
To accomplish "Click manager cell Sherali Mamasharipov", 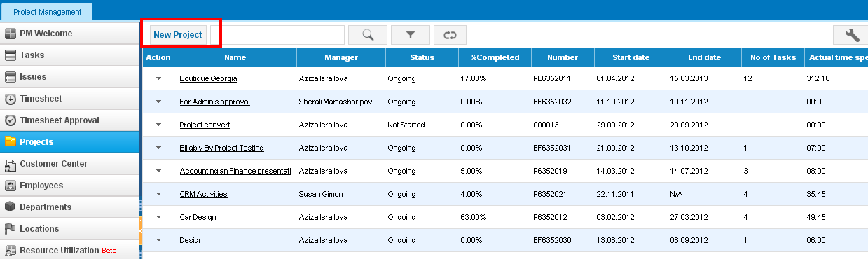I will point(336,101).
